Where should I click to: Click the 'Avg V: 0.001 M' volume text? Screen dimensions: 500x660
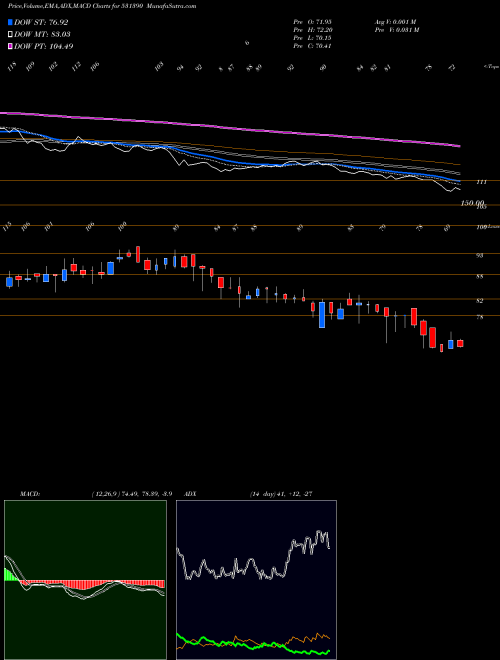(x=396, y=21)
